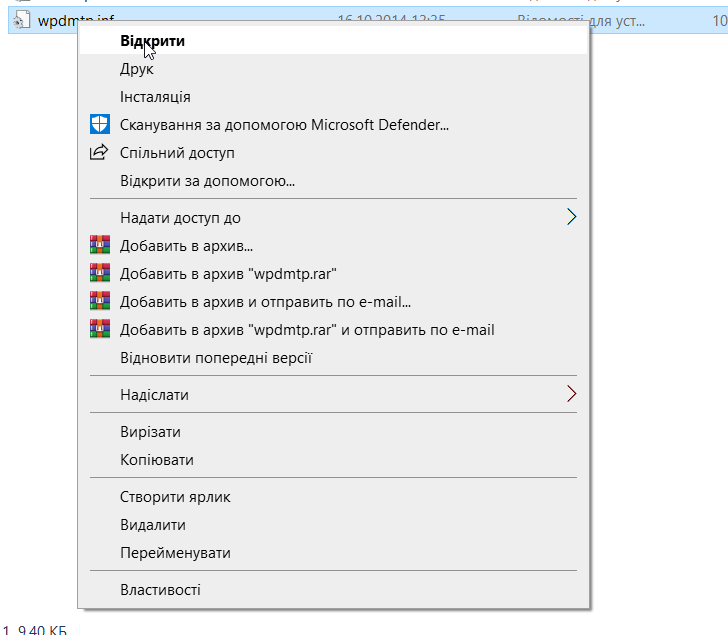Click WinRAR icon beside "wpdmtp.rar" и отправить по e-mail
Screen dimensions: 728x635
(x=100, y=328)
